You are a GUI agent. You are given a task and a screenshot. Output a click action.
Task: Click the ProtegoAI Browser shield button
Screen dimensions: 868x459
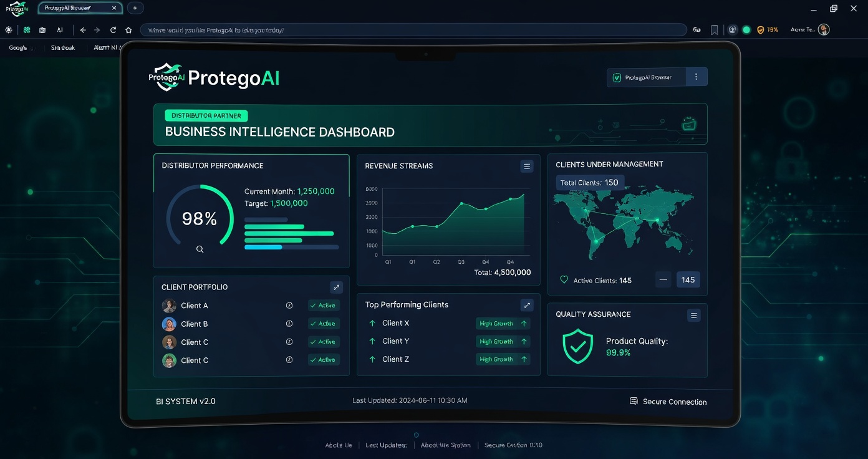[x=647, y=77]
